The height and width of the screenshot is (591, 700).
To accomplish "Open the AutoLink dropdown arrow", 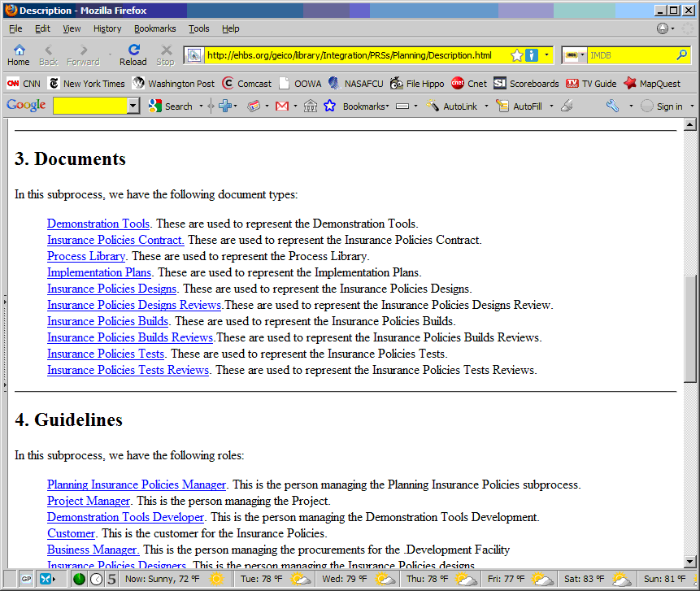I will (486, 106).
